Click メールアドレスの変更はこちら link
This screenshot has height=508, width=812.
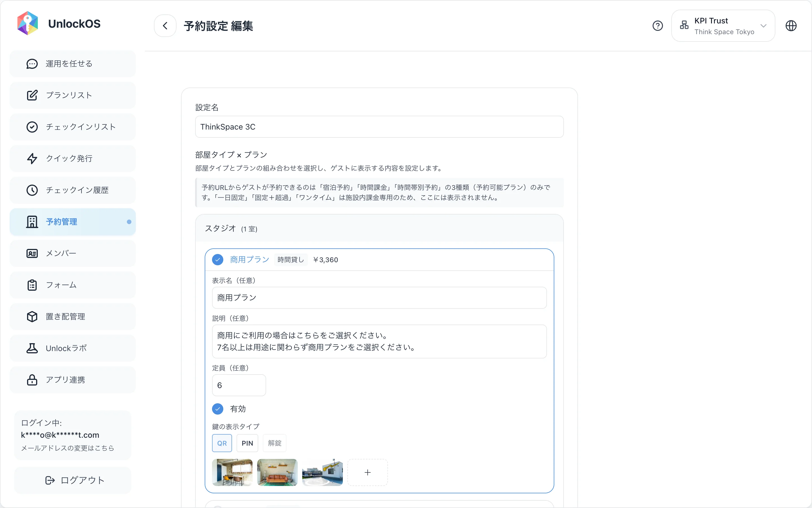pyautogui.click(x=68, y=448)
